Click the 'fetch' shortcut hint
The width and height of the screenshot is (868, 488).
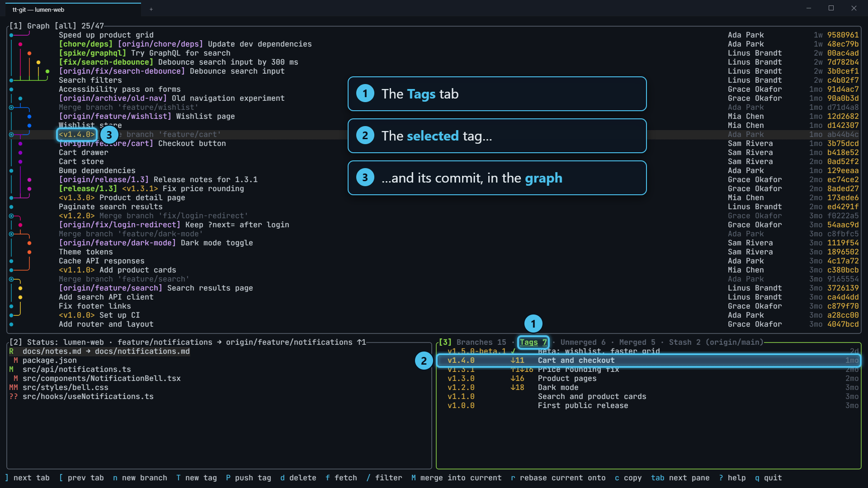click(341, 478)
